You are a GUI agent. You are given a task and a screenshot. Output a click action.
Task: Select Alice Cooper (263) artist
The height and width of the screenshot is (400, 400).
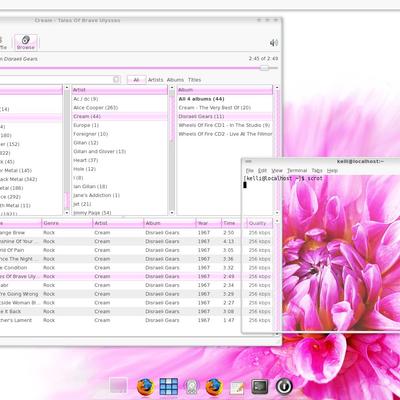(x=119, y=108)
